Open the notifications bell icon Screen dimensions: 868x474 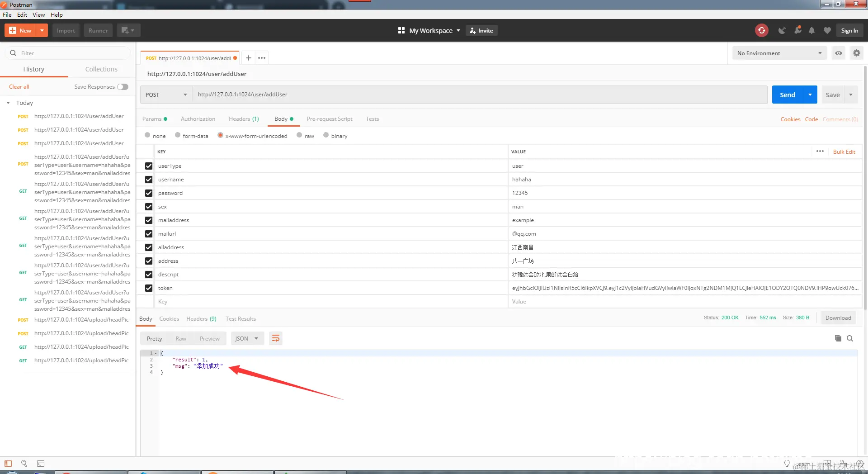[812, 30]
